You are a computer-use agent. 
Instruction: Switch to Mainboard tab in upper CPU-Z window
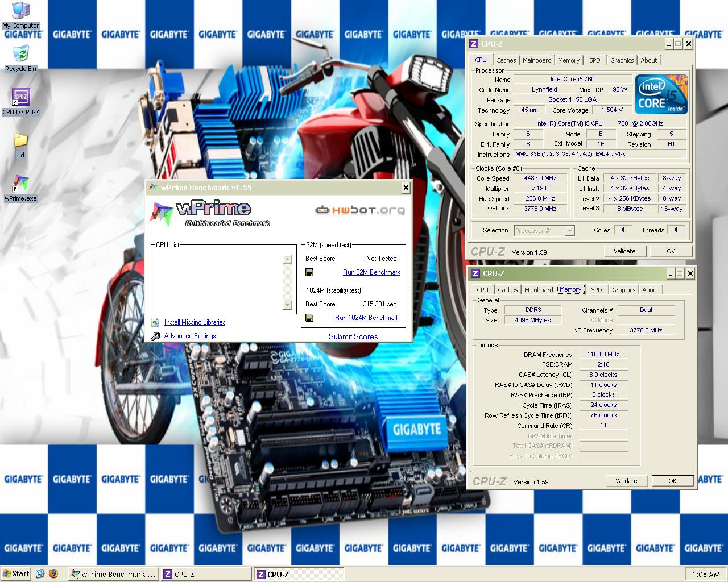click(x=537, y=60)
